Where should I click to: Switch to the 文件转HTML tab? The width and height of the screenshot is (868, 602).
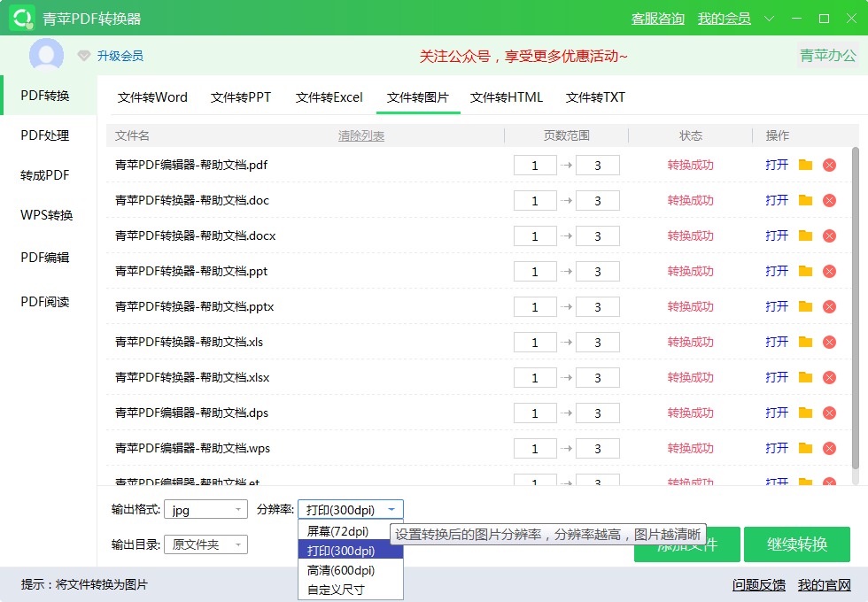(507, 97)
